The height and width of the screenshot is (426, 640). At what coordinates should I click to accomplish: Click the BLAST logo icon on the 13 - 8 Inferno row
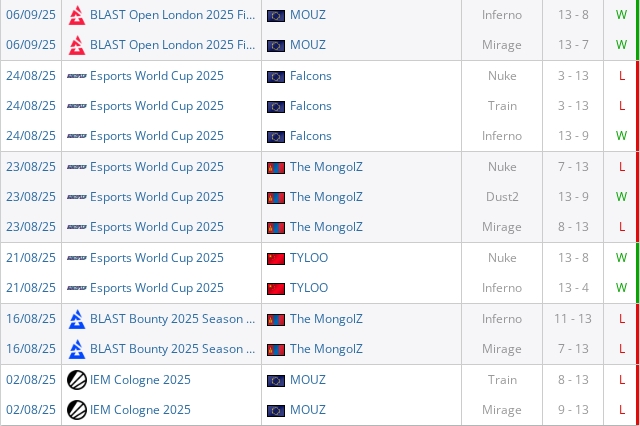pyautogui.click(x=76, y=15)
